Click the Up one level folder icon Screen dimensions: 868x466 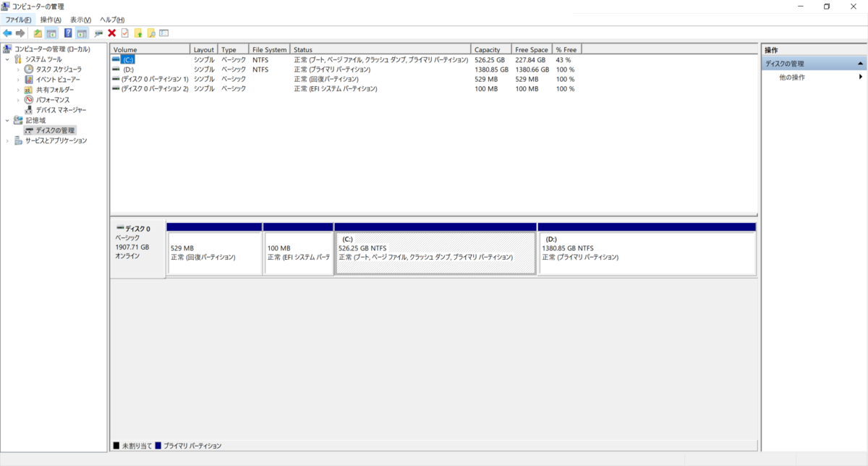coord(38,33)
